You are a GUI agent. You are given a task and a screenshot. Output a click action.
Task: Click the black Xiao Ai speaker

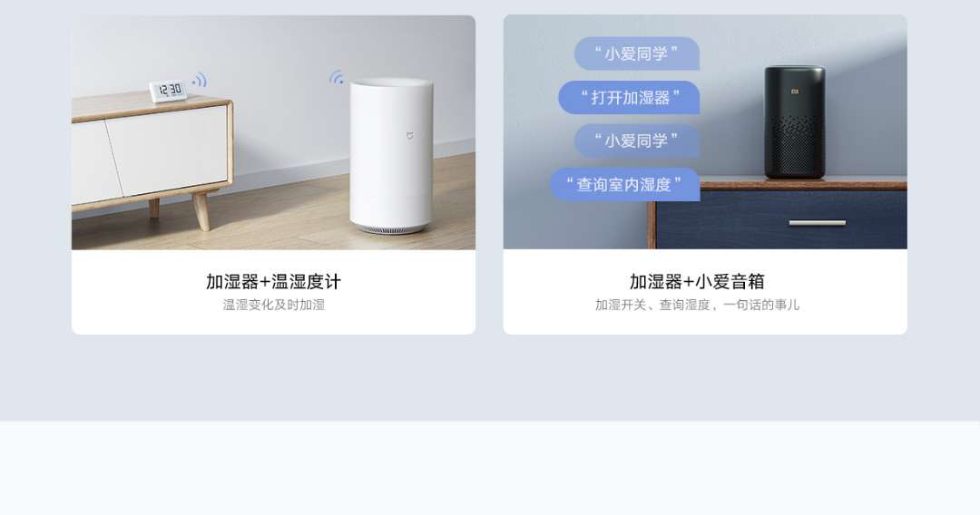(794, 122)
